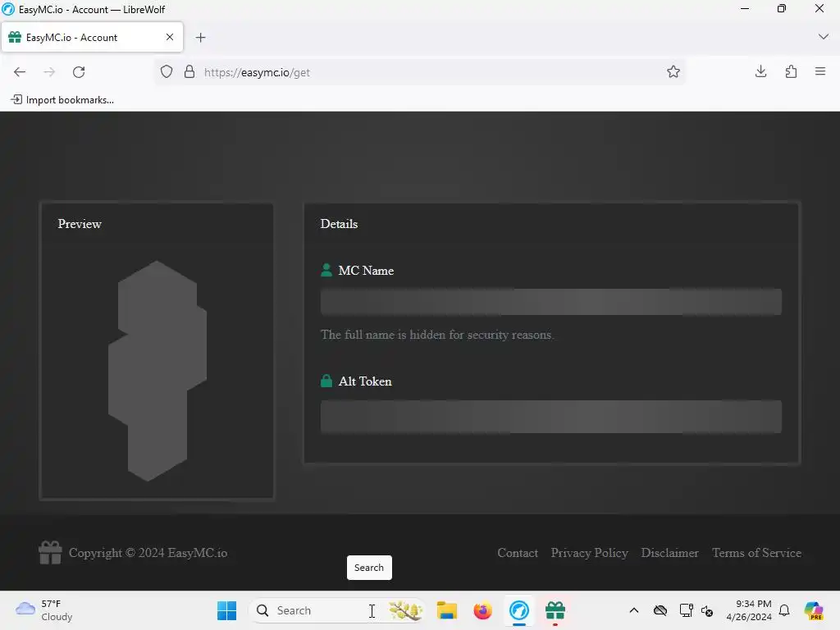Open the Windows Start menu
Image resolution: width=840 pixels, height=630 pixels.
click(226, 610)
